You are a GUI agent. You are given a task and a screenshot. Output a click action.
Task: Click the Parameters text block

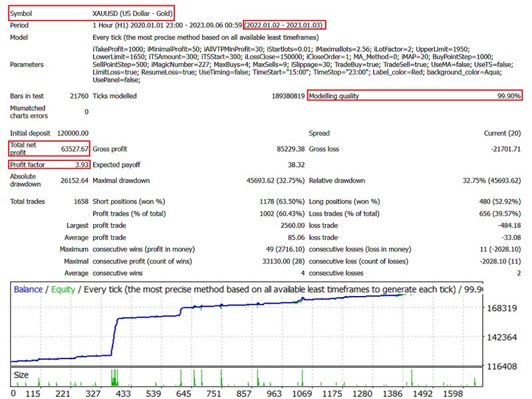pyautogui.click(x=303, y=65)
